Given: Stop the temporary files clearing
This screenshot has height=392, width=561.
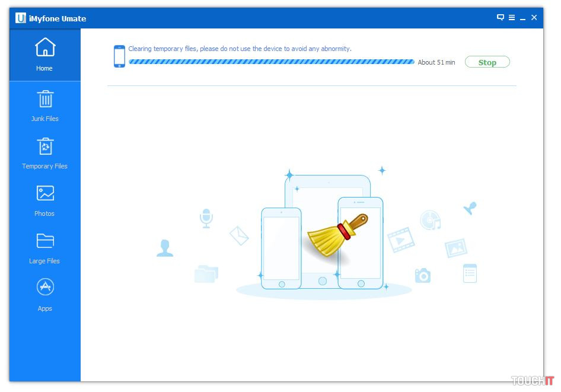Looking at the screenshot, I should [487, 62].
